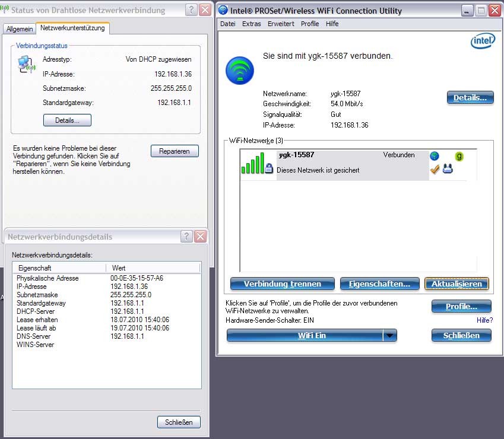This screenshot has width=504, height=439.
Task: Click the green 802.11g band icon
Action: pos(459,157)
